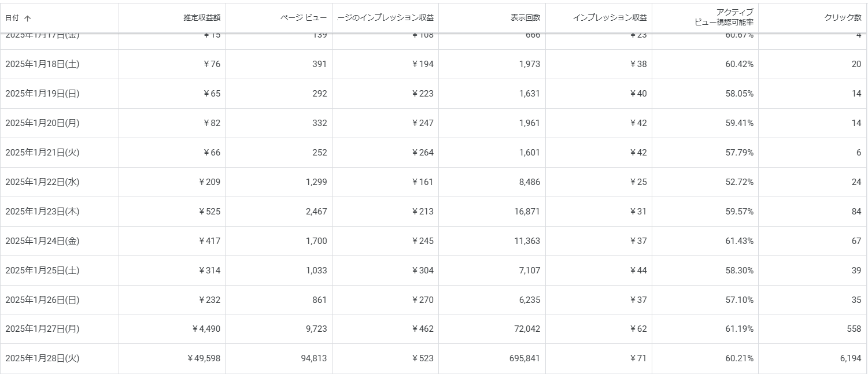This screenshot has height=374, width=868.
Task: Click the 695,841 impressions cell
Action: pos(523,358)
